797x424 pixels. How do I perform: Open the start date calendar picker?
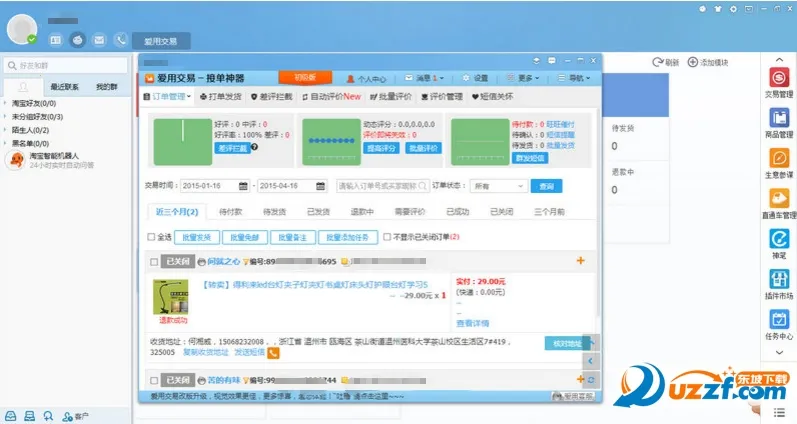(243, 186)
